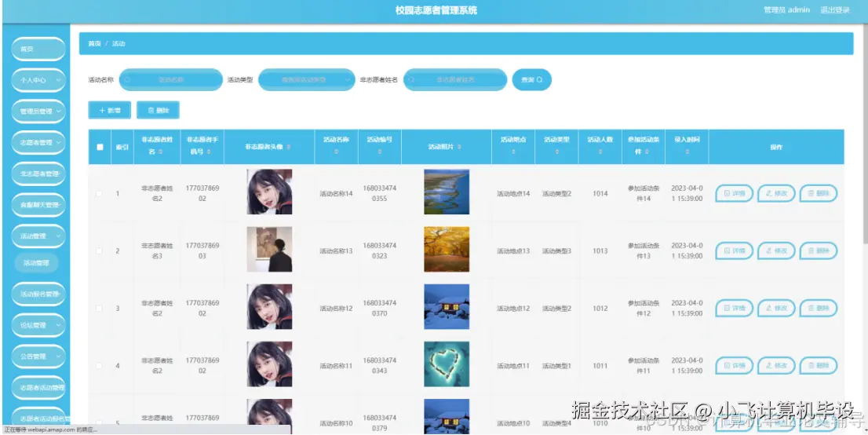Click 修改 for 活动名称12 row

pyautogui.click(x=776, y=308)
